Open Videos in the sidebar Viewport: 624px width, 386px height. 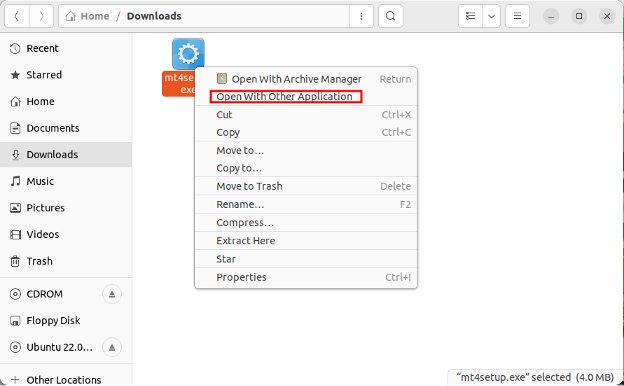[66, 234]
